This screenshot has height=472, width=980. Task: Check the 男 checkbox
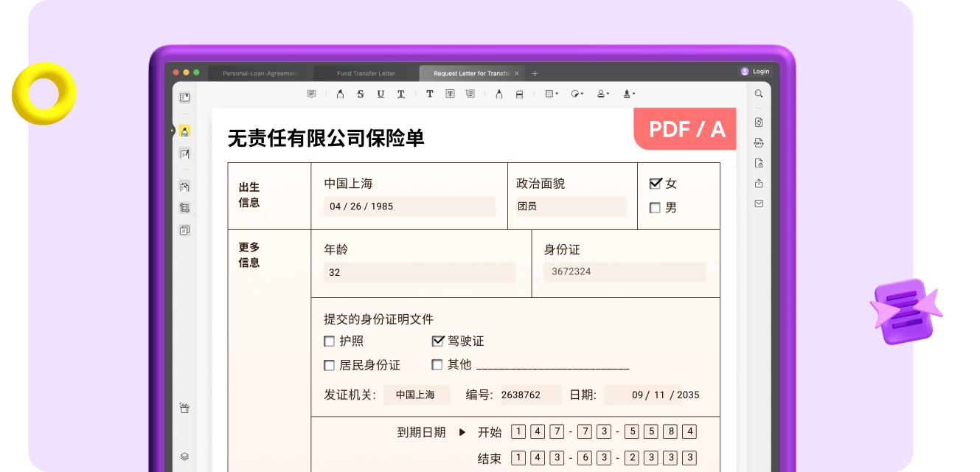(x=655, y=208)
